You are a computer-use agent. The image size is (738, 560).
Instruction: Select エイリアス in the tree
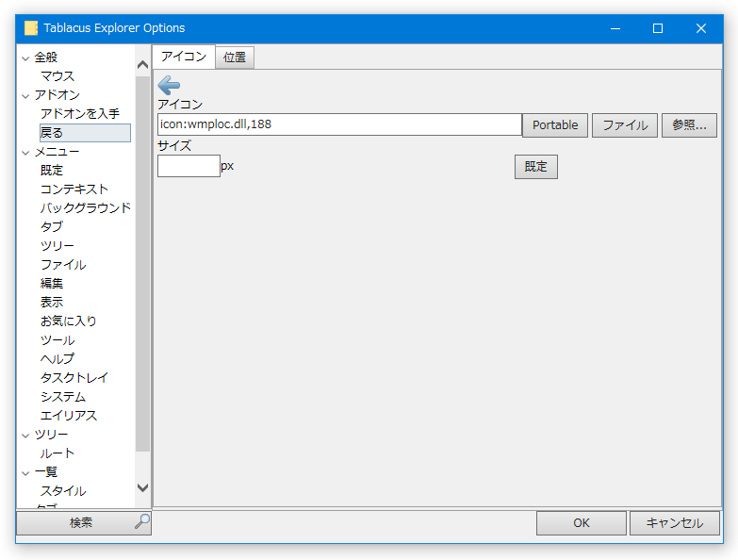coord(69,416)
